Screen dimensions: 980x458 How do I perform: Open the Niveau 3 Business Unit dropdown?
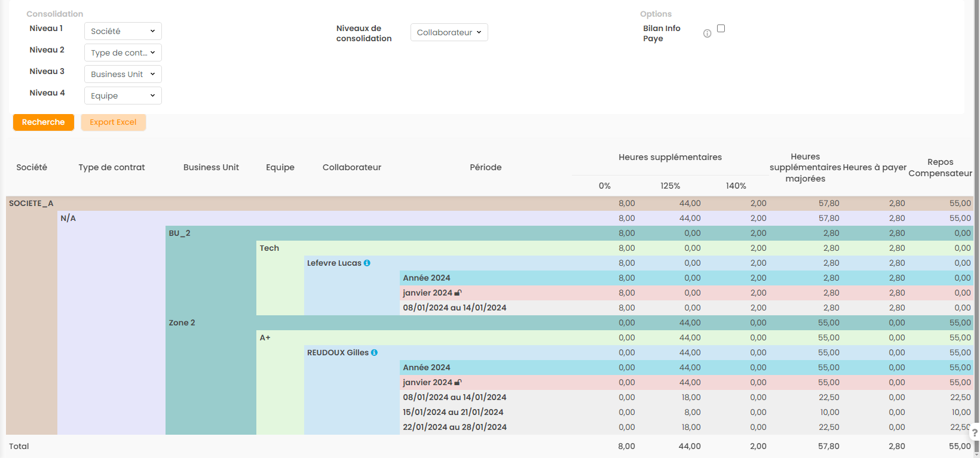[122, 74]
